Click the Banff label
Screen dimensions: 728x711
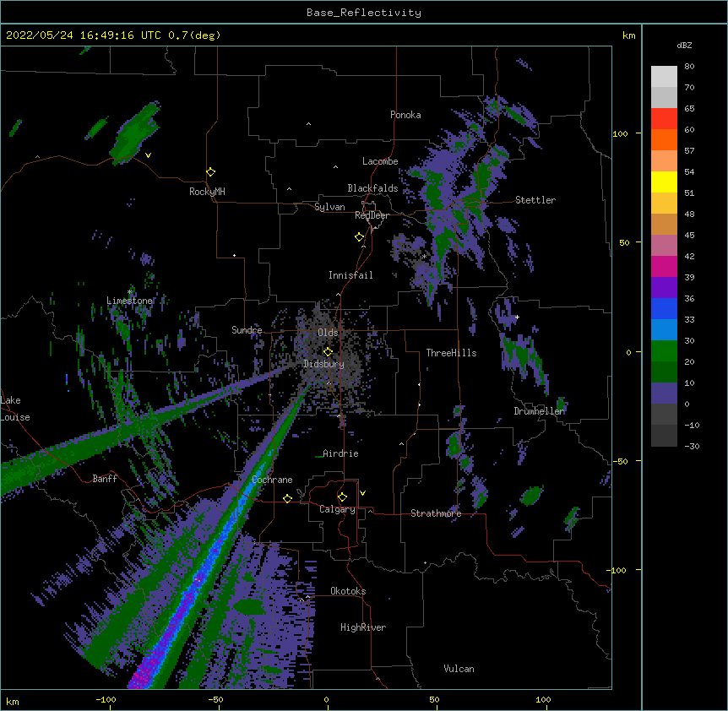105,479
